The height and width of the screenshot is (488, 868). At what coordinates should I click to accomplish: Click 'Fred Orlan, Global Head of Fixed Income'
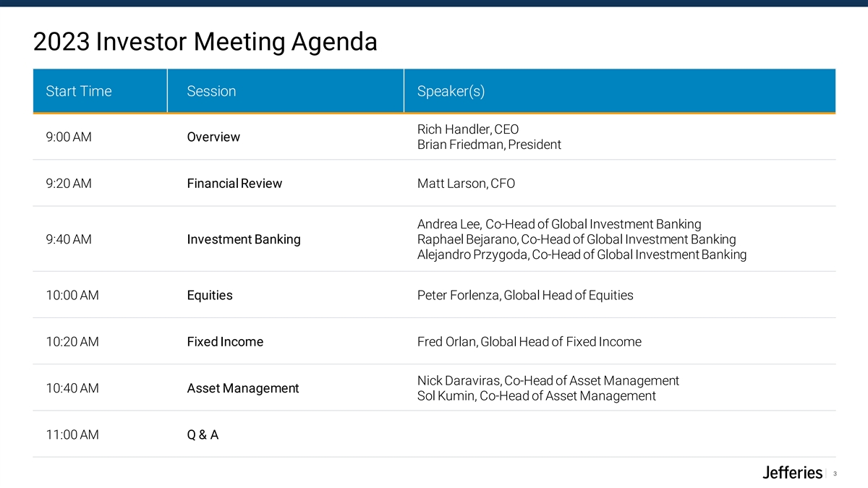pos(529,342)
